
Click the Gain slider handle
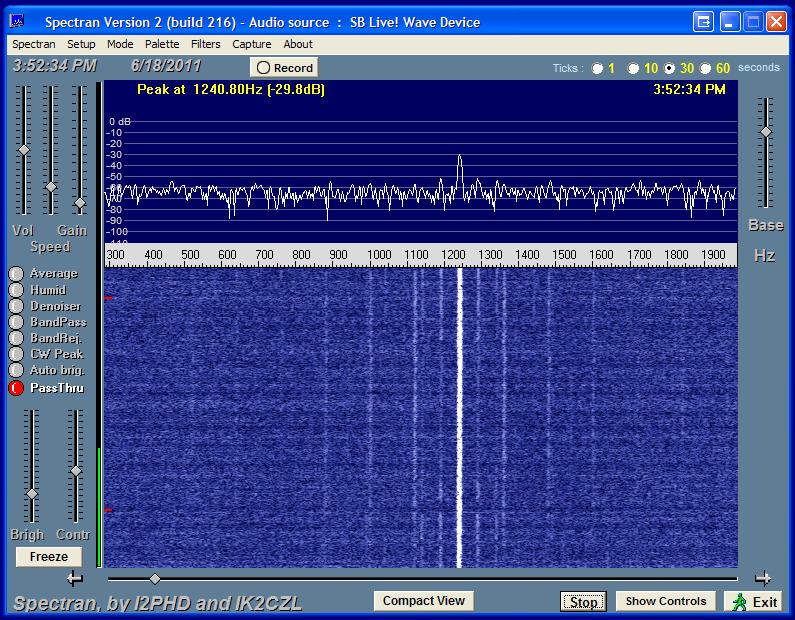click(x=80, y=203)
